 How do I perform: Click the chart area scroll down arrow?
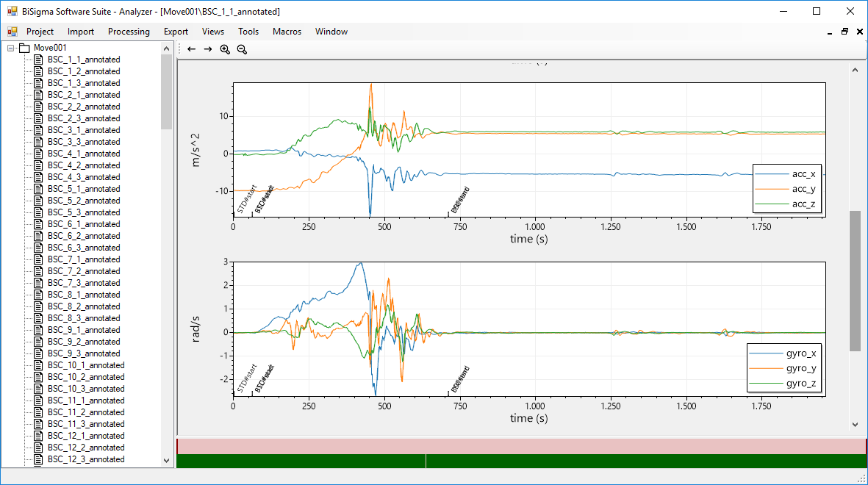(855, 424)
